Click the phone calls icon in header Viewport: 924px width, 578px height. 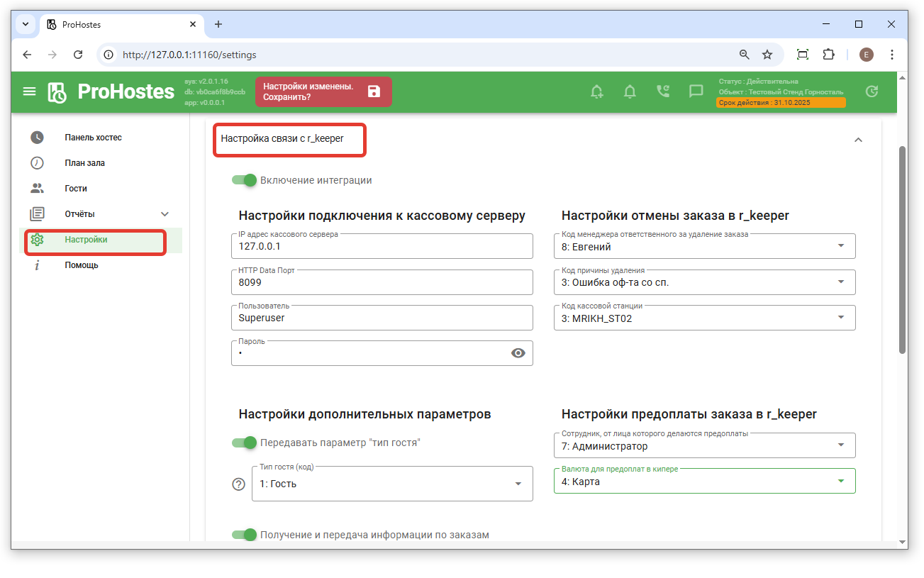pyautogui.click(x=662, y=91)
